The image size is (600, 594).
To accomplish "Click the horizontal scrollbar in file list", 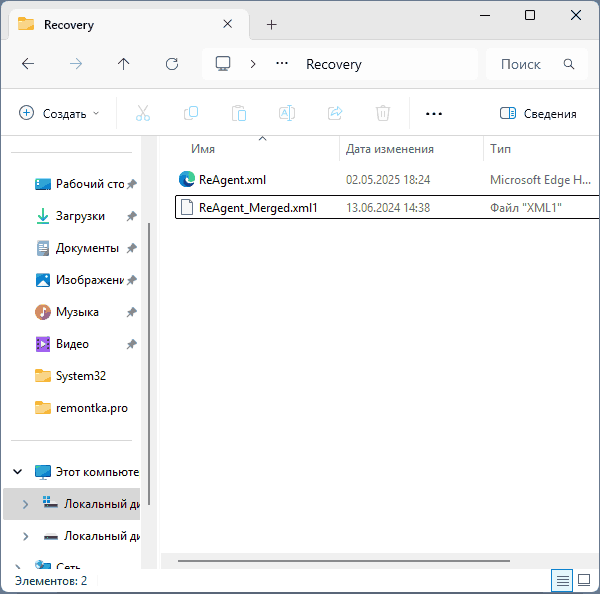I will 344,561.
